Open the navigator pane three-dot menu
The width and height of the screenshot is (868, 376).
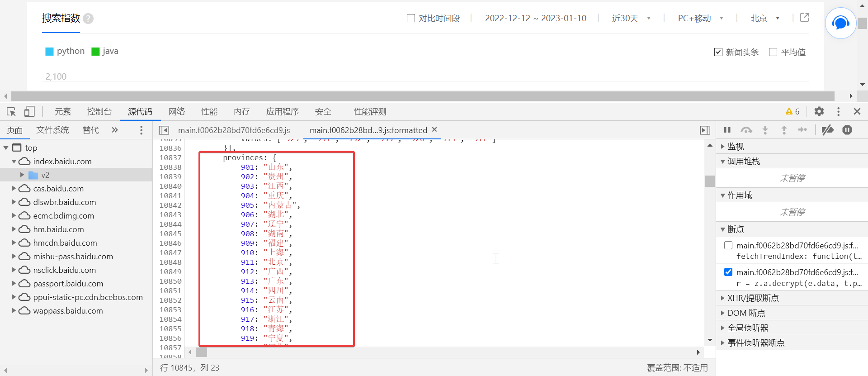(142, 130)
